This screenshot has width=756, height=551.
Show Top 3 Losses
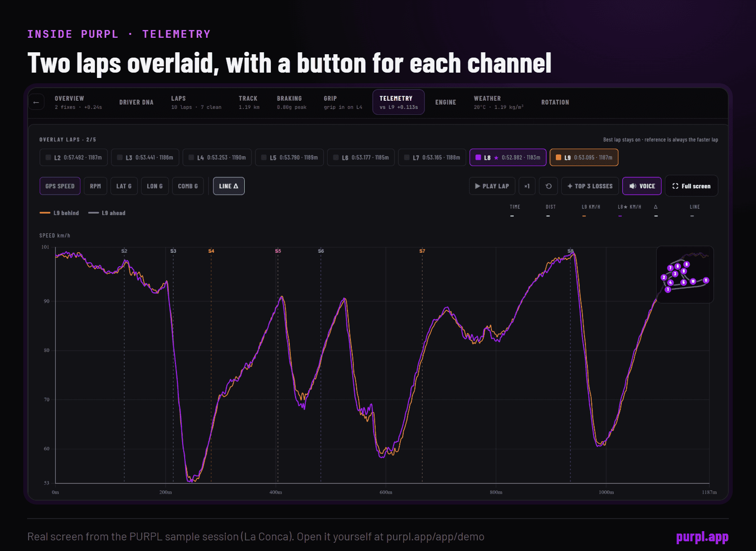pyautogui.click(x=590, y=186)
